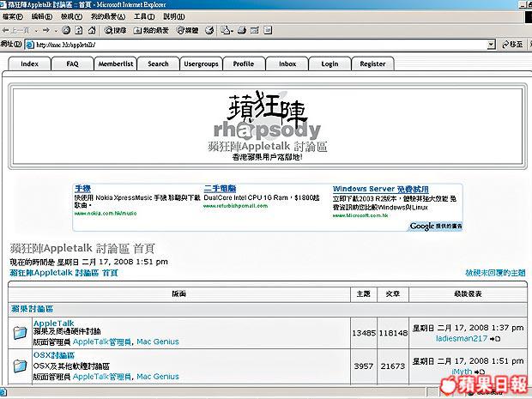Click the www.nokia.com.hk/music link
Viewport: 532px width, 399px height.
[106, 214]
